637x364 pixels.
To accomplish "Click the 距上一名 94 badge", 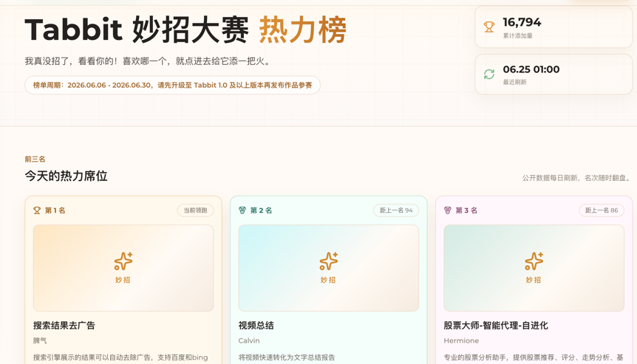I will pyautogui.click(x=396, y=210).
